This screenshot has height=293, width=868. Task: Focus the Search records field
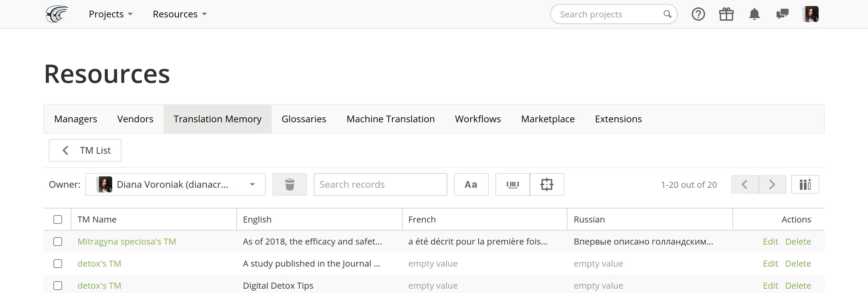click(x=381, y=184)
